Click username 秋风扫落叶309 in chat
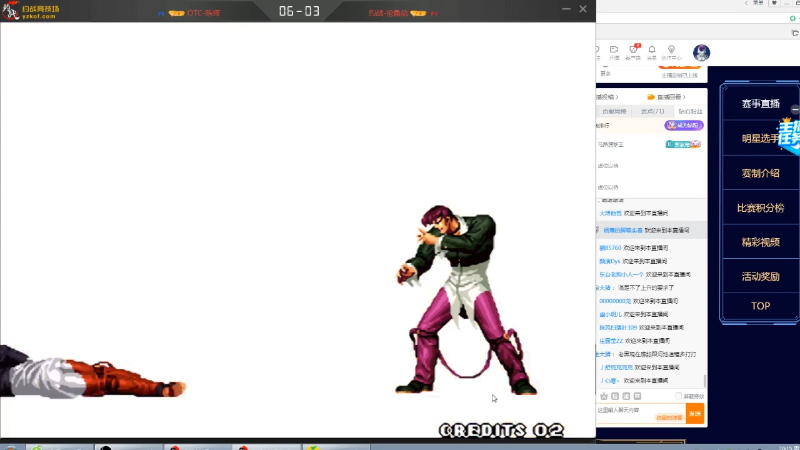Image resolution: width=800 pixels, height=450 pixels. click(618, 328)
